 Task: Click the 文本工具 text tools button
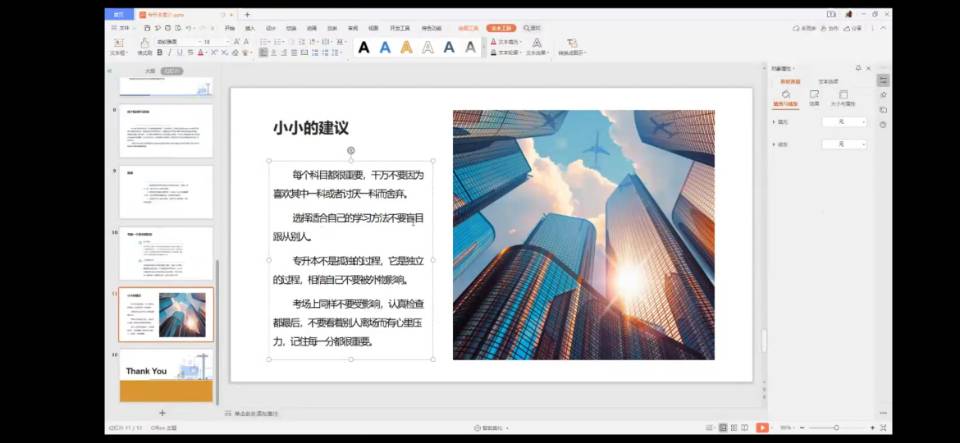(x=501, y=28)
